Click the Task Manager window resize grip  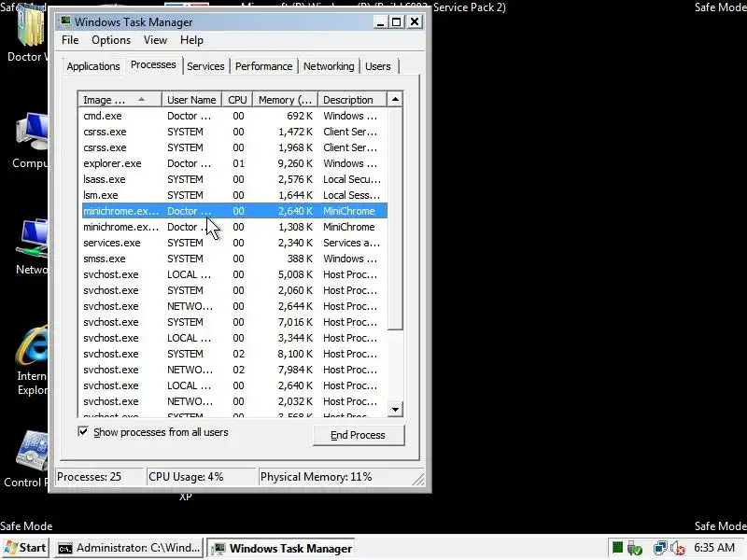pyautogui.click(x=418, y=479)
